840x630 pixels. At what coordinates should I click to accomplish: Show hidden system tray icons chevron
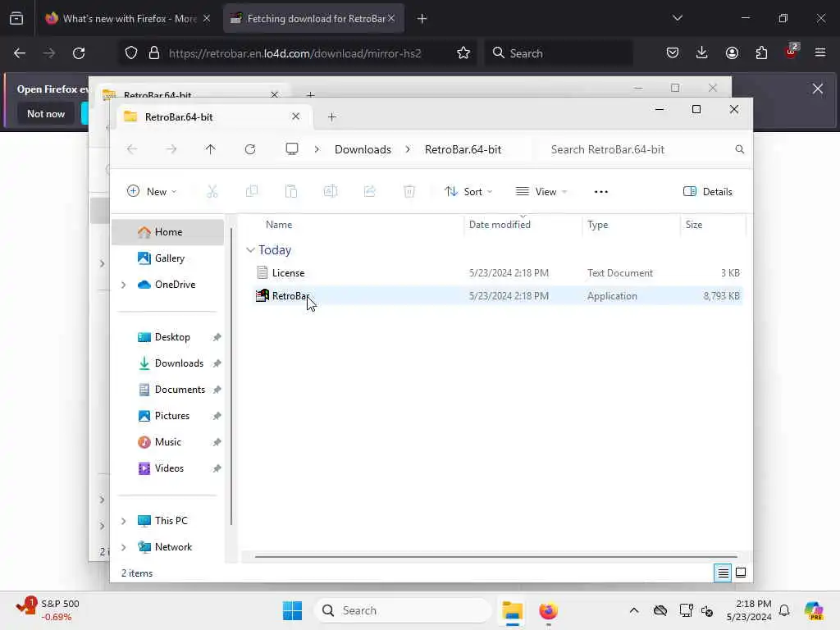pyautogui.click(x=634, y=610)
